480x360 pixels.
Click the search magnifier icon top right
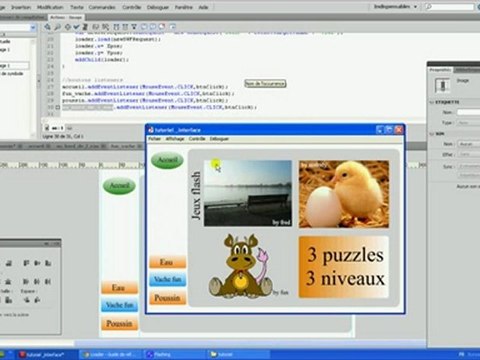click(429, 7)
